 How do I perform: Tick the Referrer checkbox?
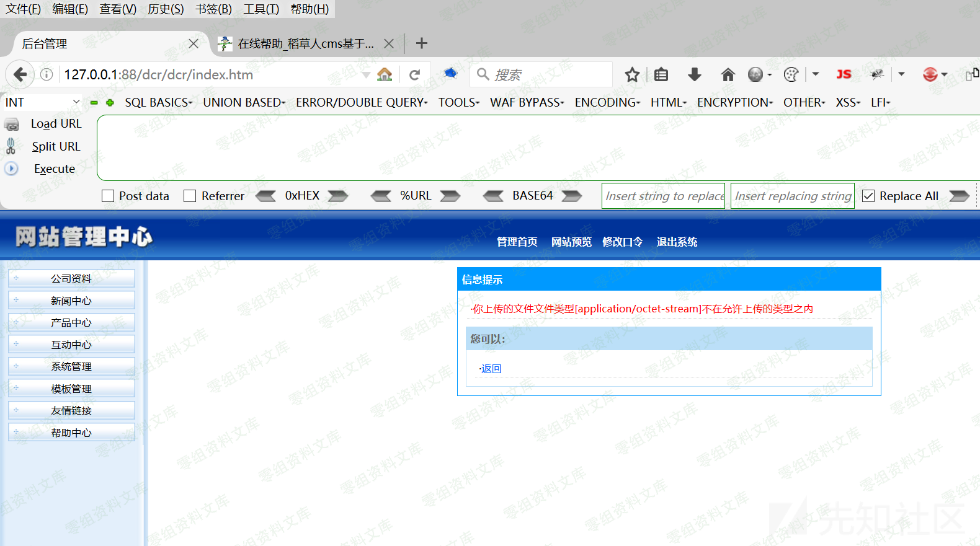tap(190, 196)
